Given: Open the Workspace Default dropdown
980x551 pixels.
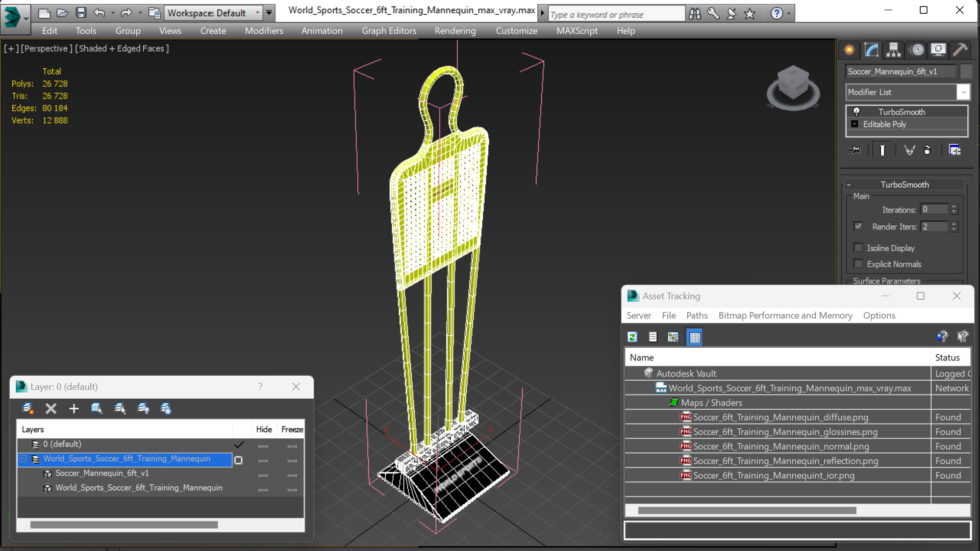Looking at the screenshot, I should tap(258, 13).
